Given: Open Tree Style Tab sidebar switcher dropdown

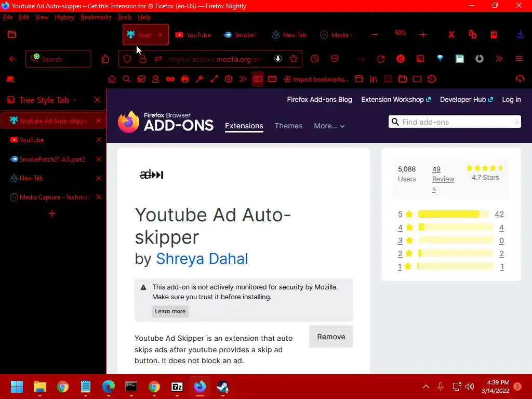Looking at the screenshot, I should (74, 100).
